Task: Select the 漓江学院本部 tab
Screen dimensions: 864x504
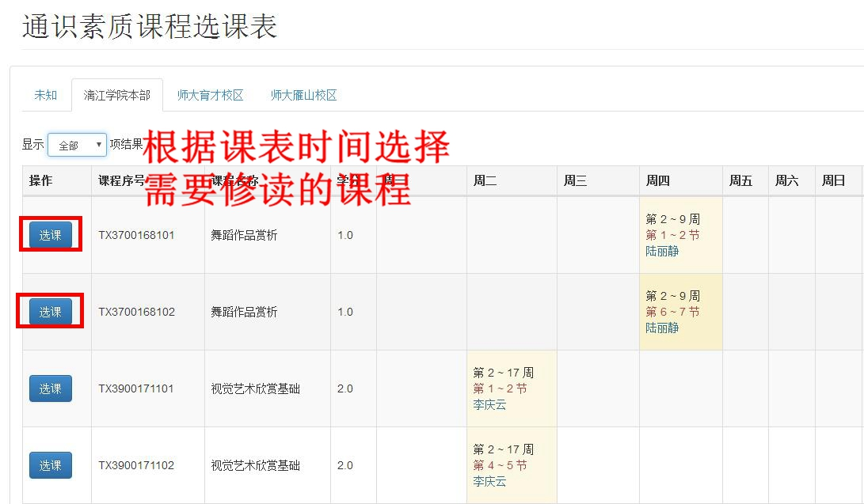Action: pos(116,95)
